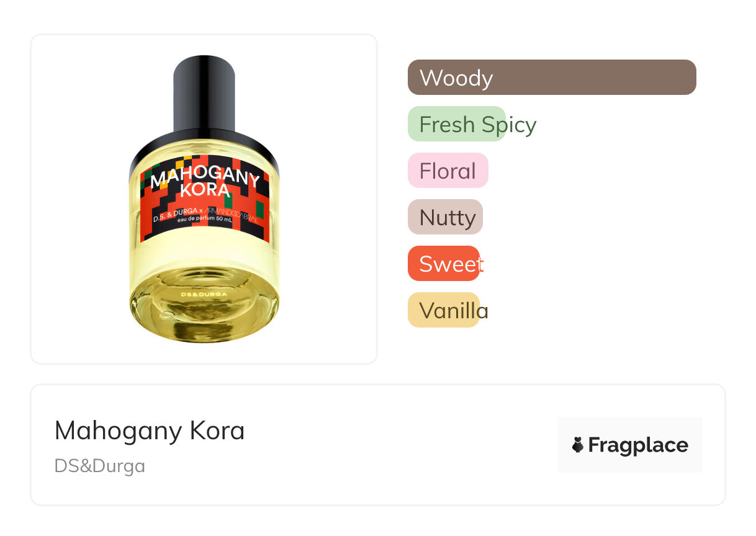Open the DS&Durga brand link
Screen dimensions: 756x536
coord(100,466)
